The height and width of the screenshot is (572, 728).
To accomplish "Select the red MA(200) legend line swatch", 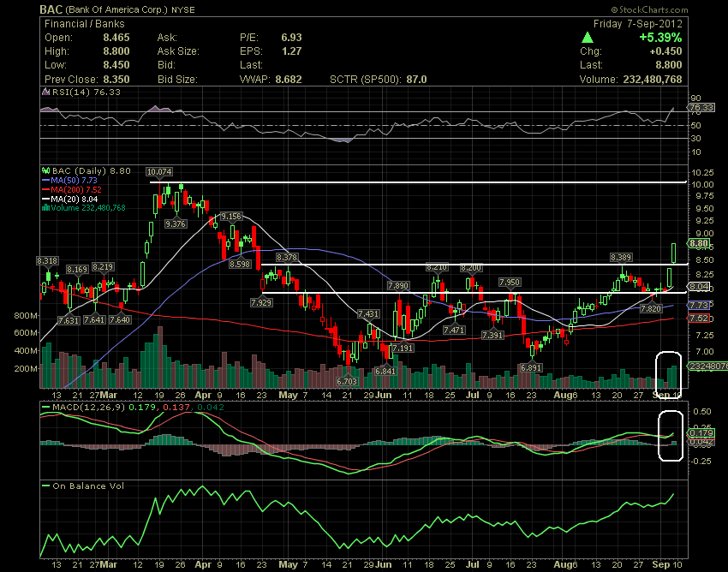I will point(46,189).
